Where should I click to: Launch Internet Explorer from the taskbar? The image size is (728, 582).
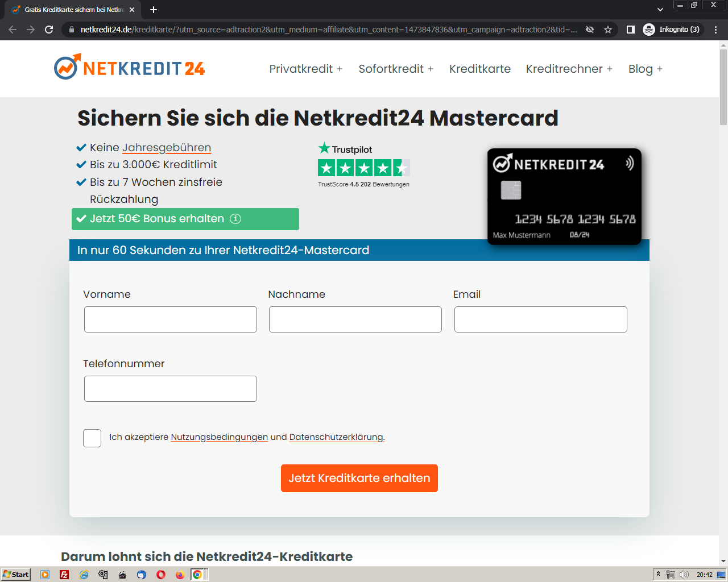click(84, 575)
